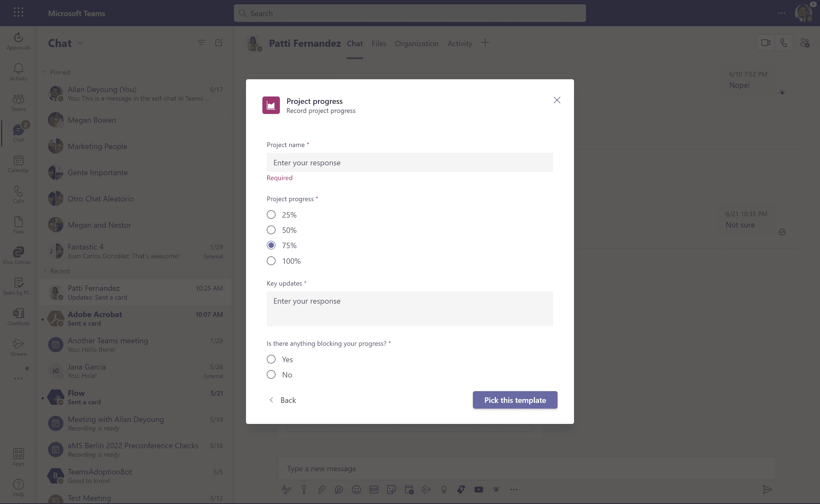Open the settings ellipsis in top bar
The image size is (820, 504).
pyautogui.click(x=781, y=13)
